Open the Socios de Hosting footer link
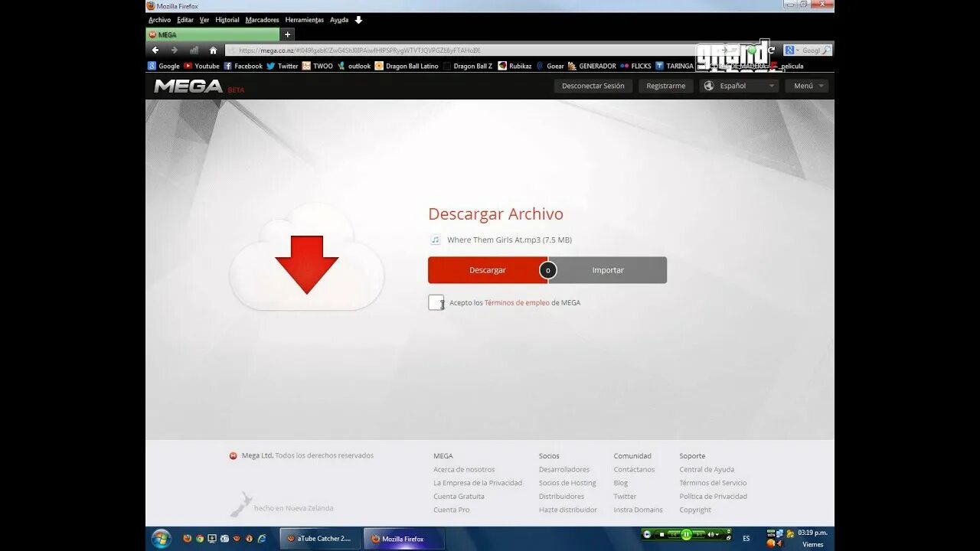 coord(567,483)
